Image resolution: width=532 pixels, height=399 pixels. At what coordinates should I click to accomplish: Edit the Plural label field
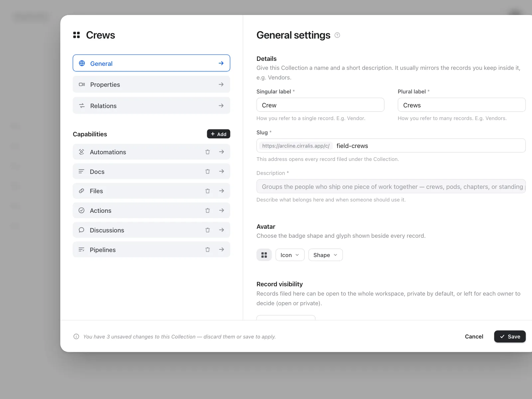pos(462,105)
